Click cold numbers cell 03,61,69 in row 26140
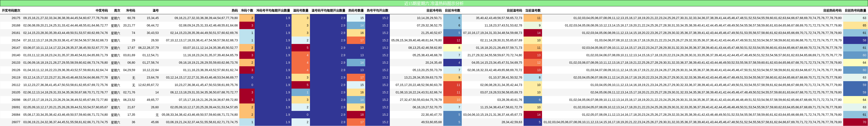 (x=129, y=55)
